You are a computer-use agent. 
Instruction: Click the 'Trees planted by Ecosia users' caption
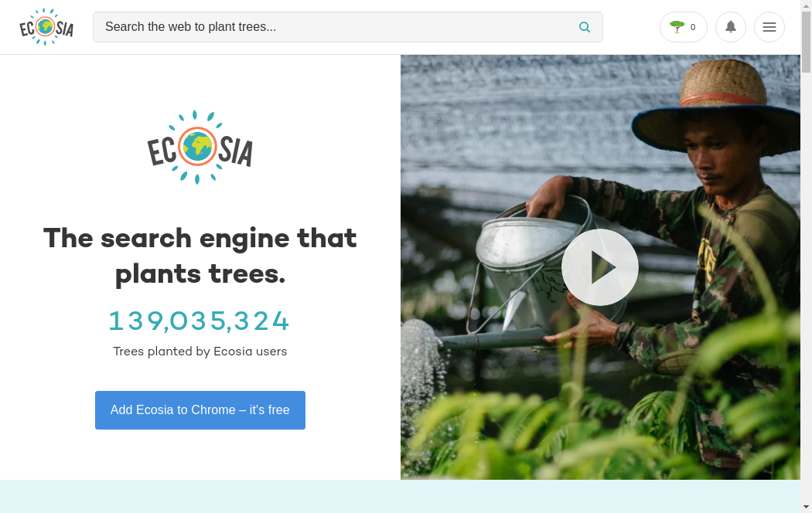point(200,352)
